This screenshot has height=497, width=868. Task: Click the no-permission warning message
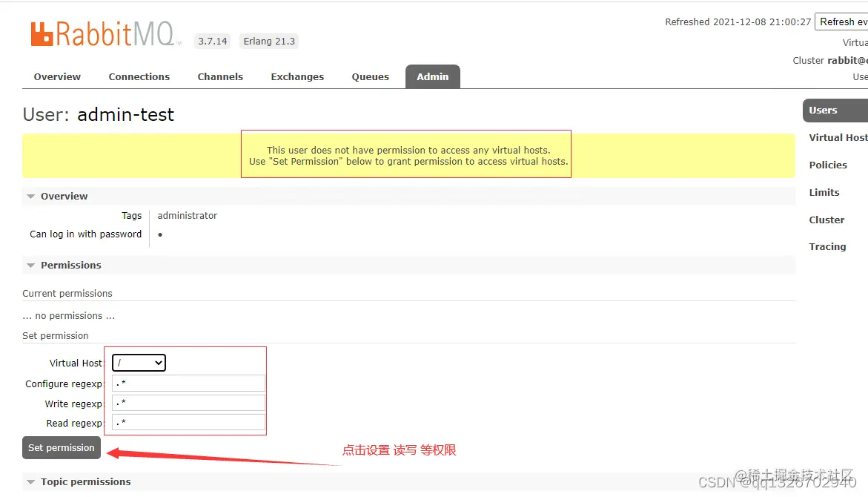click(x=408, y=156)
